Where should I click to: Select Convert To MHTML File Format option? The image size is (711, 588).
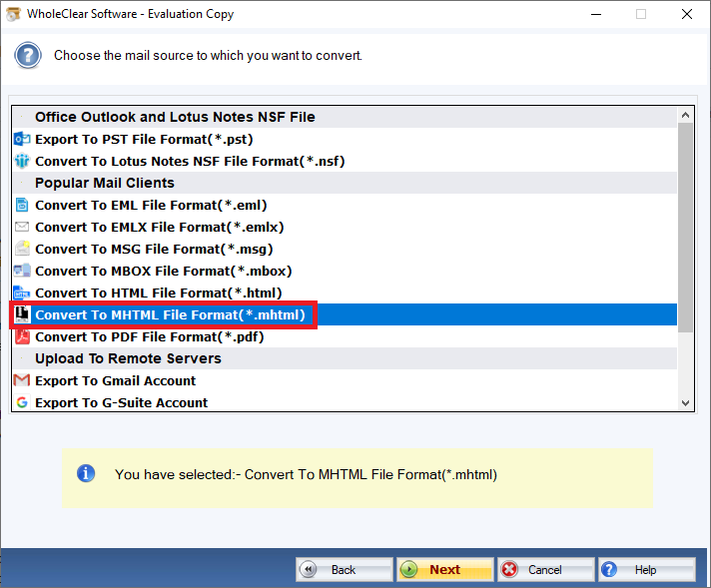point(170,315)
